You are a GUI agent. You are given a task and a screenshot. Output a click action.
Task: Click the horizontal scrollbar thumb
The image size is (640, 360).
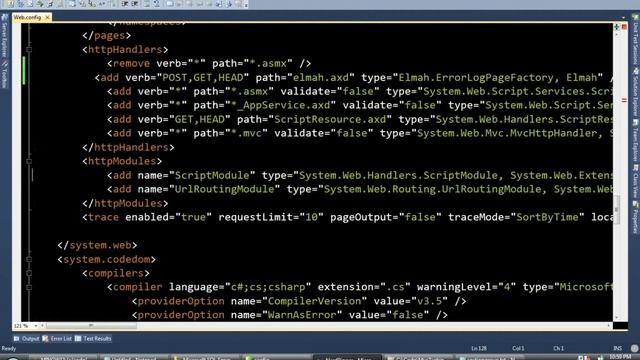click(x=91, y=326)
